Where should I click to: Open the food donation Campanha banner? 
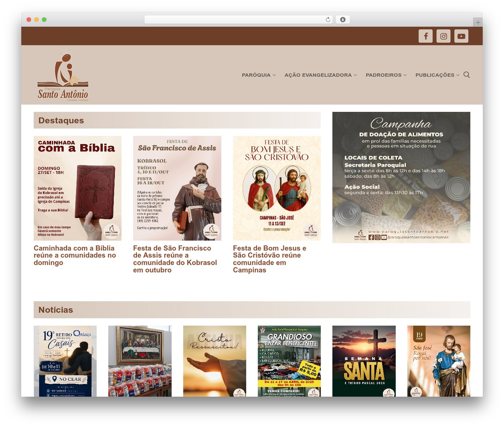click(401, 177)
